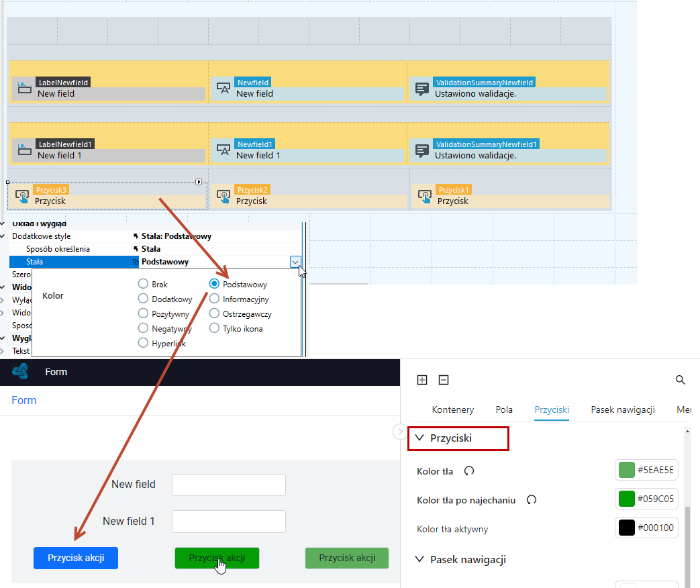The height and width of the screenshot is (588, 700).
Task: Click the expand all plus icon
Action: pyautogui.click(x=422, y=380)
